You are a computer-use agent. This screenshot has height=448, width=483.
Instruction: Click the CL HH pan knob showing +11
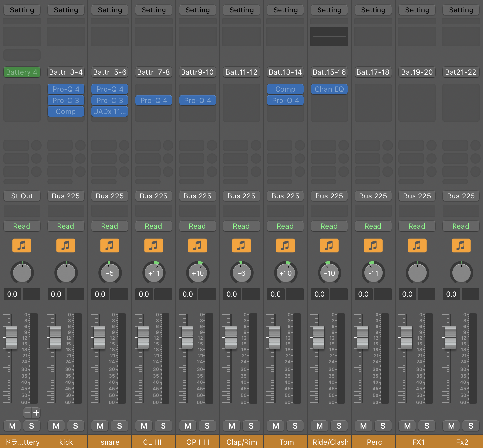pyautogui.click(x=154, y=273)
